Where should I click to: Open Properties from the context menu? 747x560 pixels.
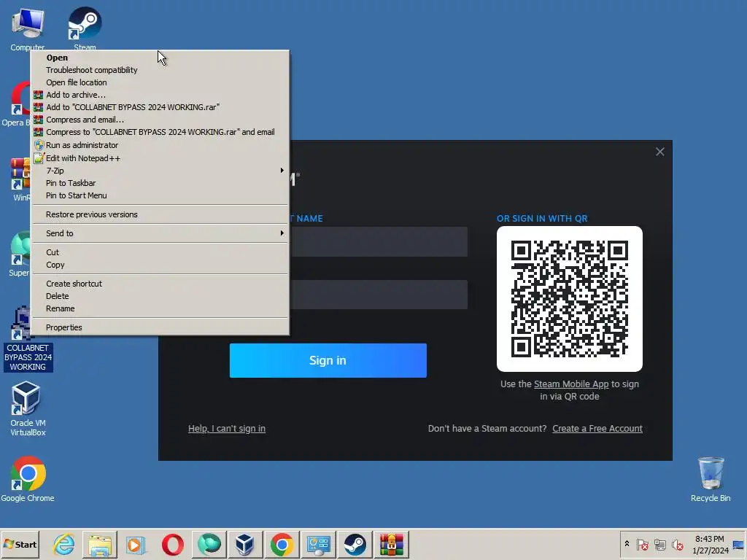(160, 327)
